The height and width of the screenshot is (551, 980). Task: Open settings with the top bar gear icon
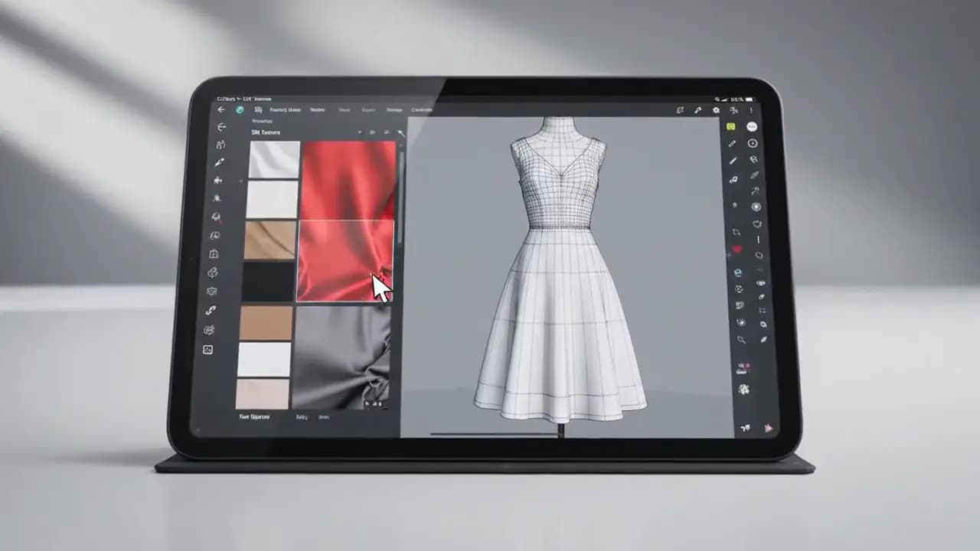pyautogui.click(x=716, y=110)
